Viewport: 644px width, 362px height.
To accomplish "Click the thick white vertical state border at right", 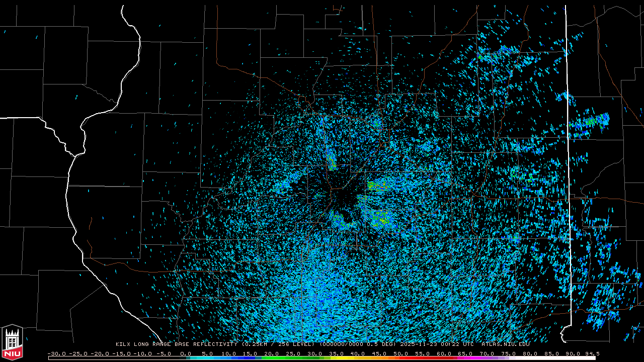I will [x=567, y=151].
